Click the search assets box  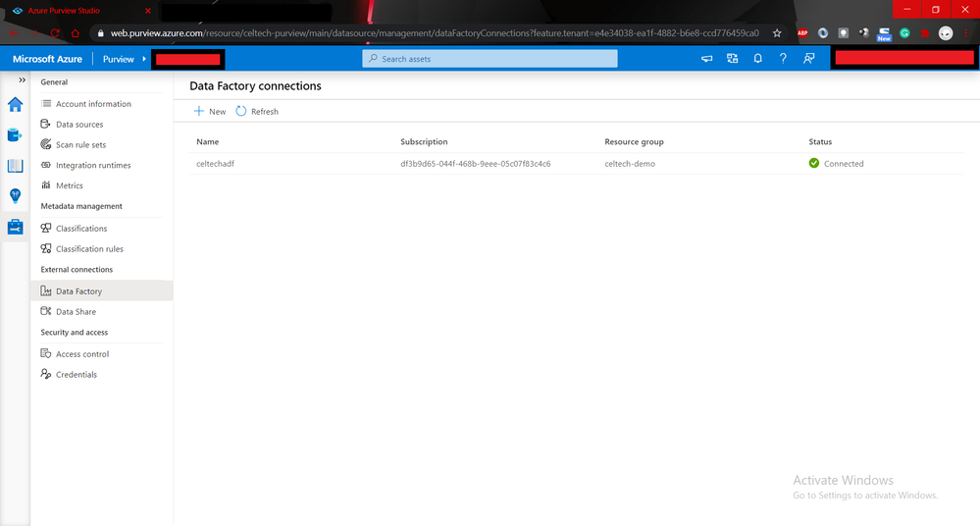pyautogui.click(x=490, y=59)
